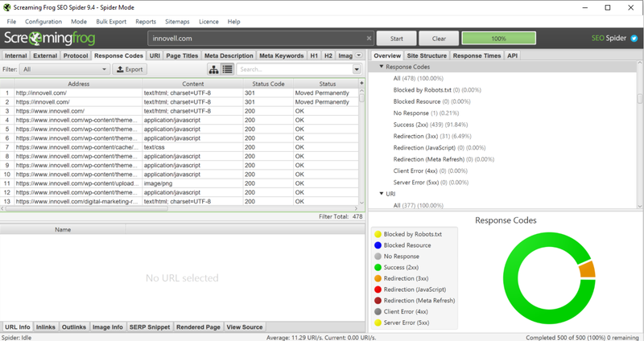The width and height of the screenshot is (644, 341).
Task: Click the Redirection (3xx) orange legend swatch
Action: [x=378, y=278]
